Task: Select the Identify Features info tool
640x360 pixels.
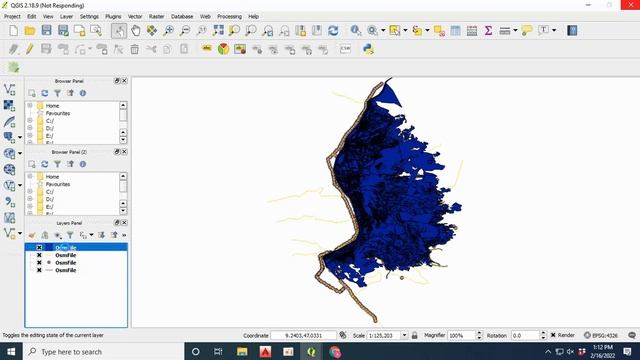Action: click(356, 31)
